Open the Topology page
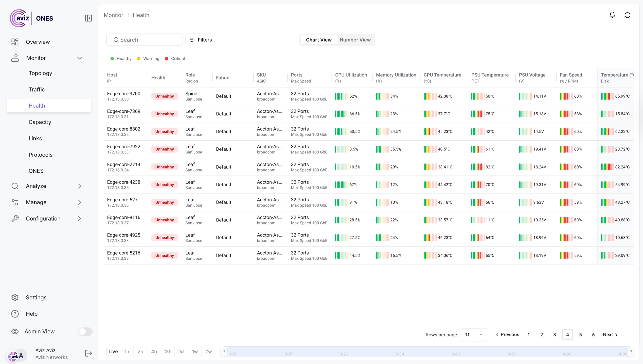The height and width of the screenshot is (364, 643). (40, 73)
